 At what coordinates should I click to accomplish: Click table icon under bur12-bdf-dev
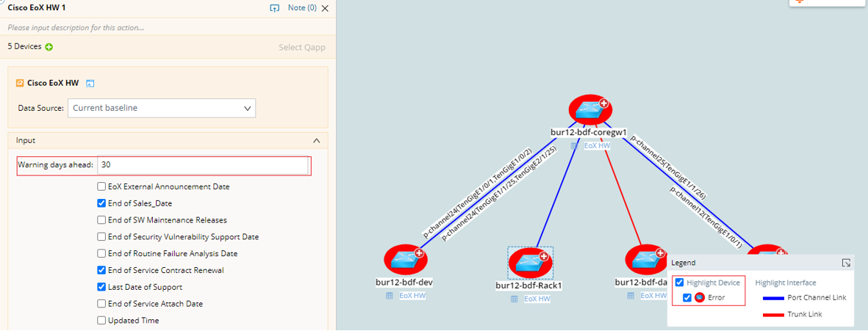pos(389,296)
